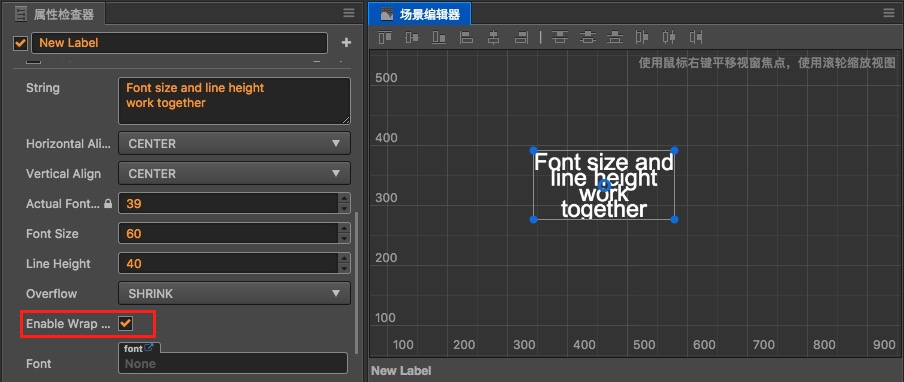Screen dimensions: 904x382
Task: Uncheck the New Label node active checkbox
Action: point(21,43)
